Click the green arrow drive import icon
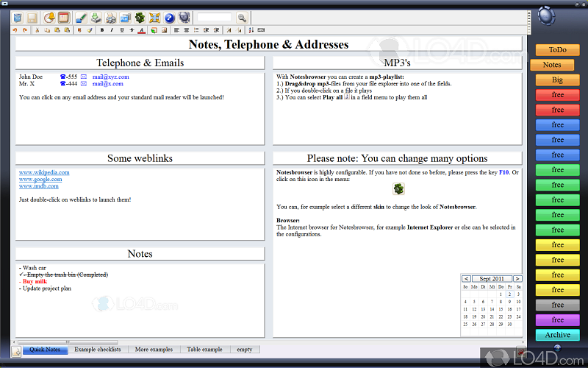 (x=96, y=18)
